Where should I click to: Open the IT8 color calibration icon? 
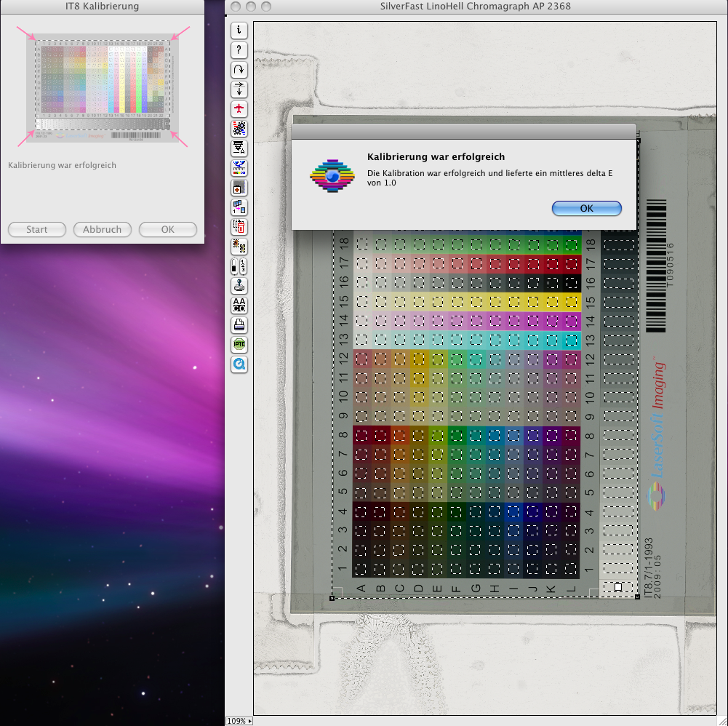pos(239,168)
